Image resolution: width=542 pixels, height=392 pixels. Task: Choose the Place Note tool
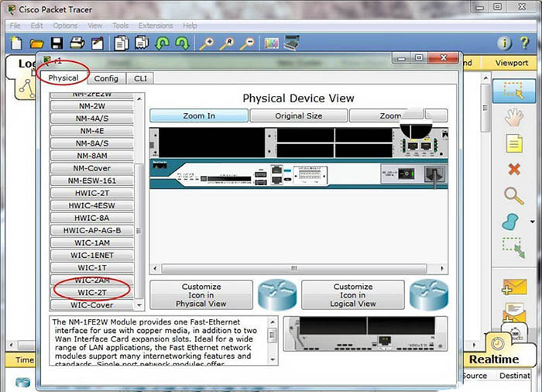(x=514, y=143)
